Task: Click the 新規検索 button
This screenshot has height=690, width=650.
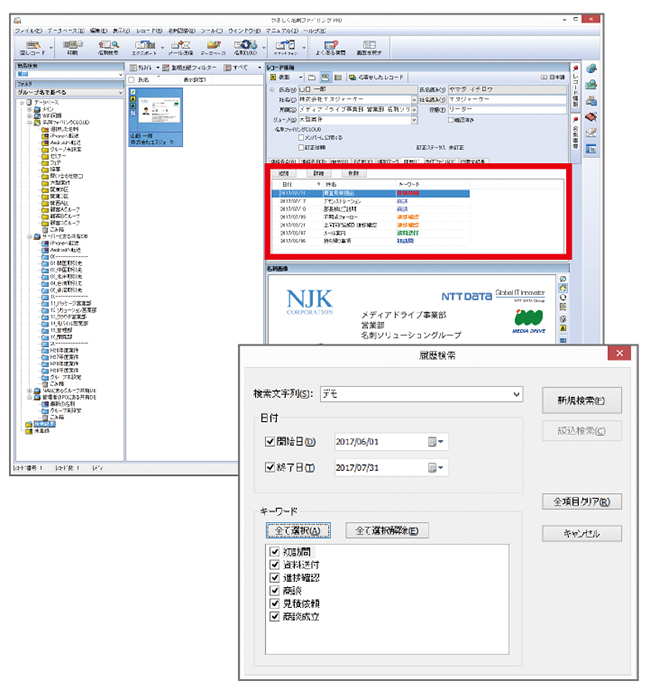Action: pos(581,400)
